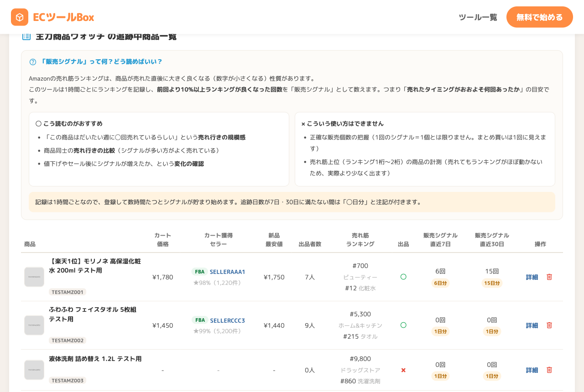Delete the 液体洗剤 詰め替え row via trash icon
584x392 pixels.
click(549, 370)
